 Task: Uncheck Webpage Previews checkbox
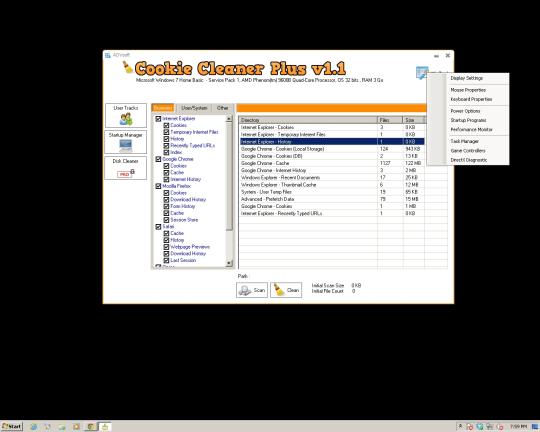tap(166, 247)
